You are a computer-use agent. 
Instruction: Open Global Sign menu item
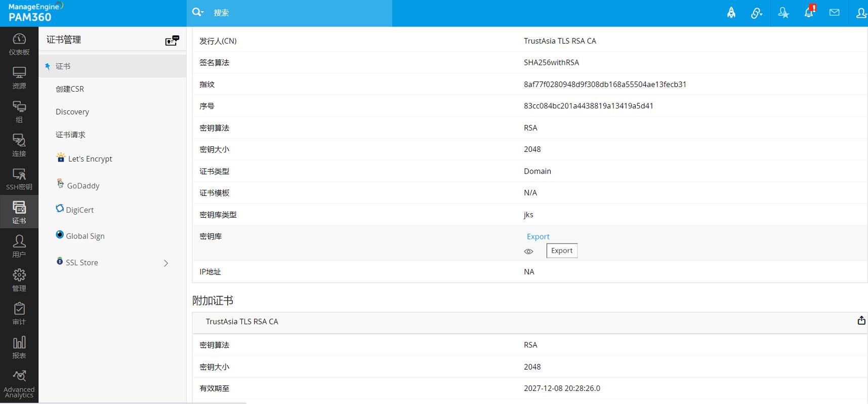tap(80, 236)
